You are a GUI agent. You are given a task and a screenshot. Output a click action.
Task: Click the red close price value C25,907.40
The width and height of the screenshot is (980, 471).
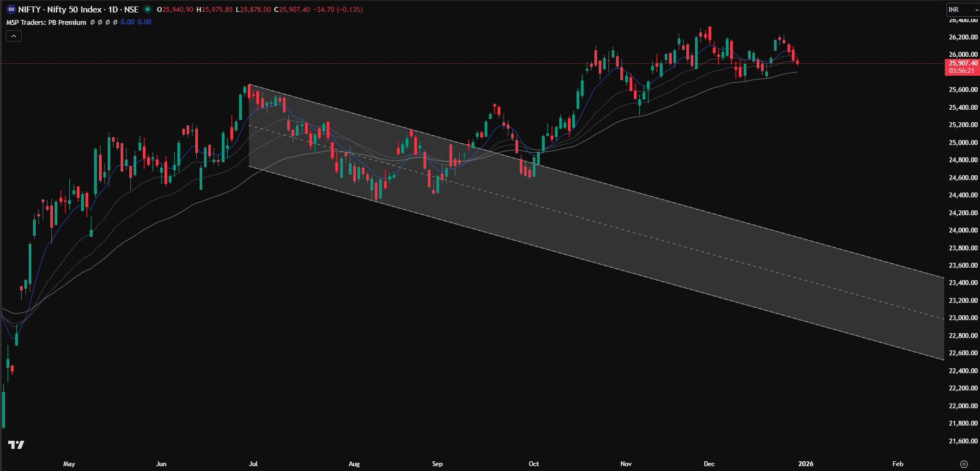tap(292, 10)
